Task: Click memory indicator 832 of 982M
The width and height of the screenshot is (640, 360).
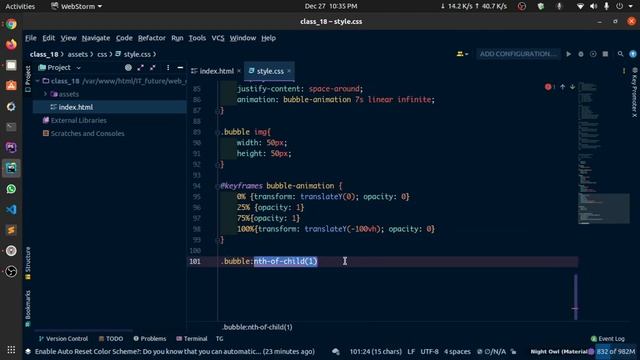Action: pyautogui.click(x=616, y=351)
